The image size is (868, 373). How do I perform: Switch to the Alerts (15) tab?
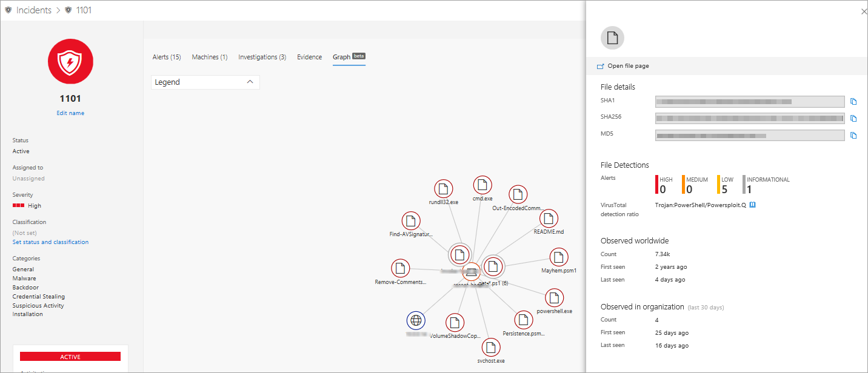[167, 57]
